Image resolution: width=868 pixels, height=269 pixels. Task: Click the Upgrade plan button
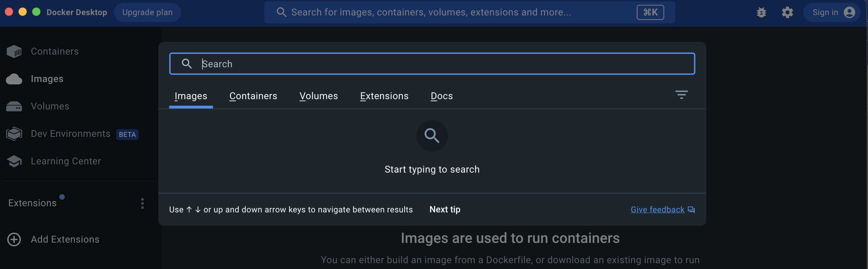(x=147, y=12)
